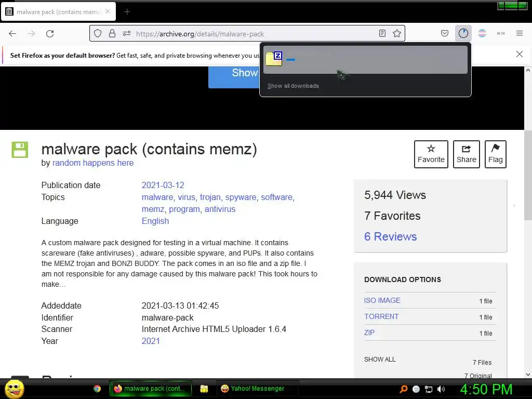Click the download progress bar in the panel
Image resolution: width=532 pixels, height=399 pixels.
click(291, 60)
